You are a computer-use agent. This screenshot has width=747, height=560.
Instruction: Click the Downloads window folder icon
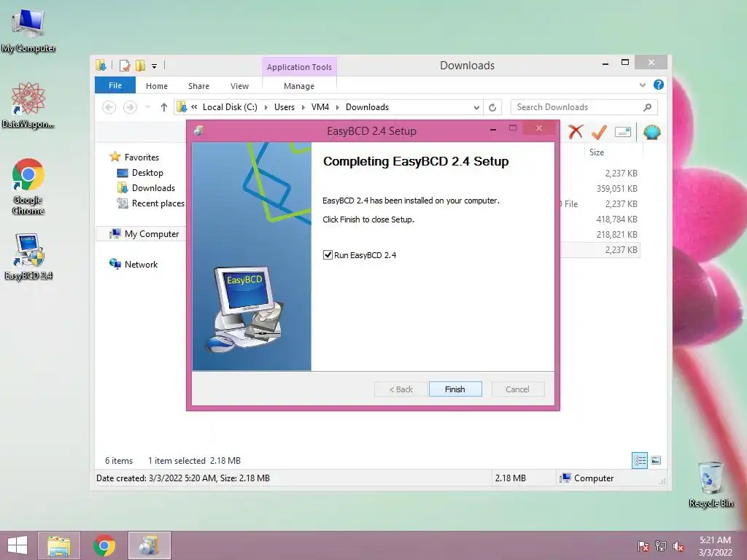pyautogui.click(x=101, y=65)
